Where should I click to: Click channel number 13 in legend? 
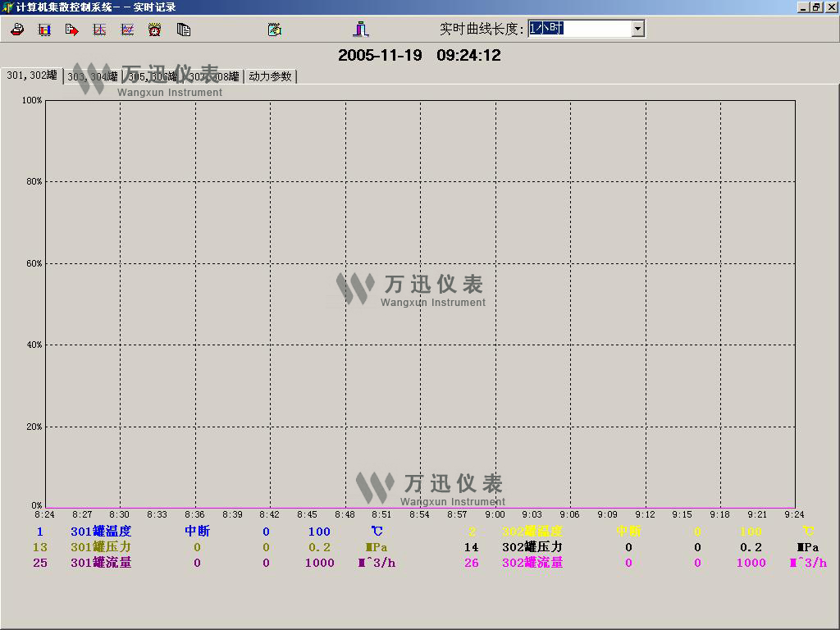click(40, 547)
